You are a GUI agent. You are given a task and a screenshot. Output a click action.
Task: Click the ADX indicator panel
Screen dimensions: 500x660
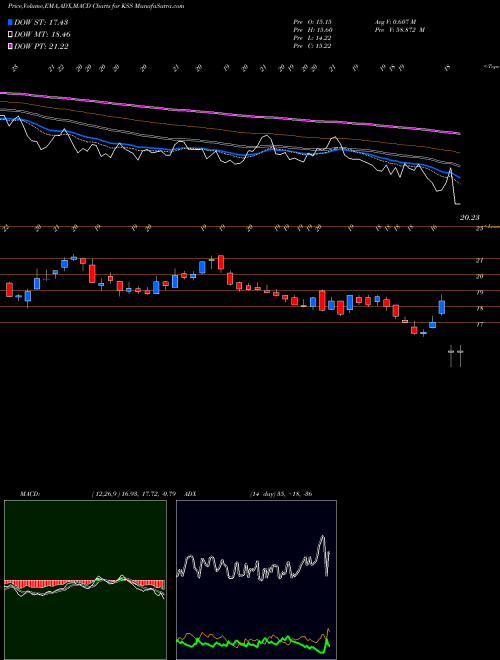pos(256,580)
